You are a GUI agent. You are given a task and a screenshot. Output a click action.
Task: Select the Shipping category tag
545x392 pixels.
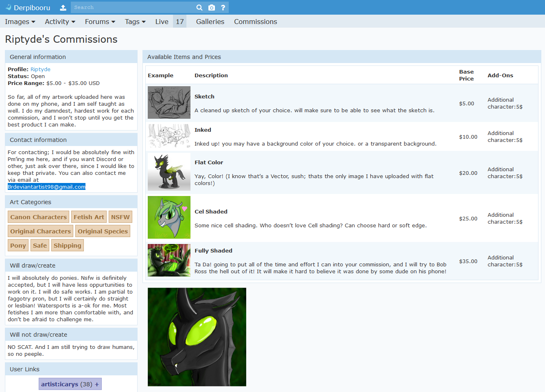[67, 246]
